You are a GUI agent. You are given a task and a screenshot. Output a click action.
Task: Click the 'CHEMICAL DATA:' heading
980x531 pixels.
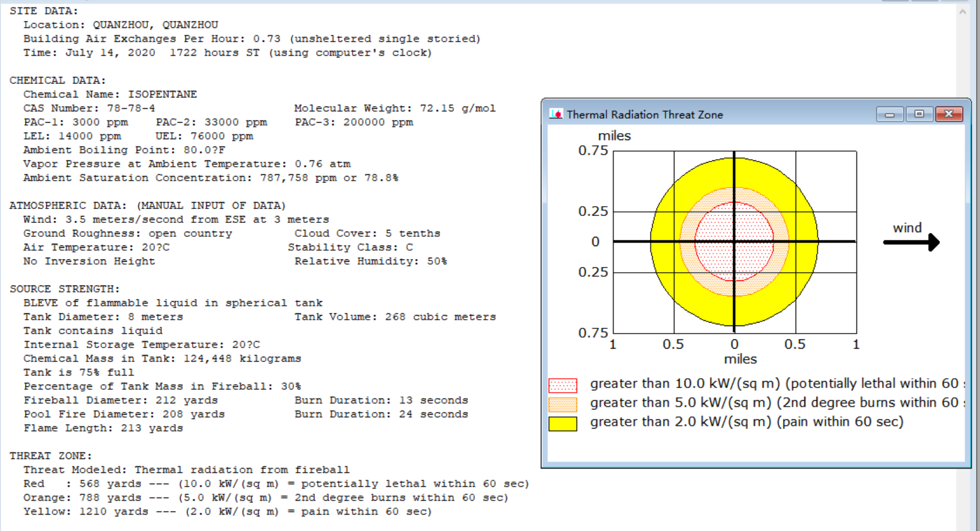coord(57,80)
